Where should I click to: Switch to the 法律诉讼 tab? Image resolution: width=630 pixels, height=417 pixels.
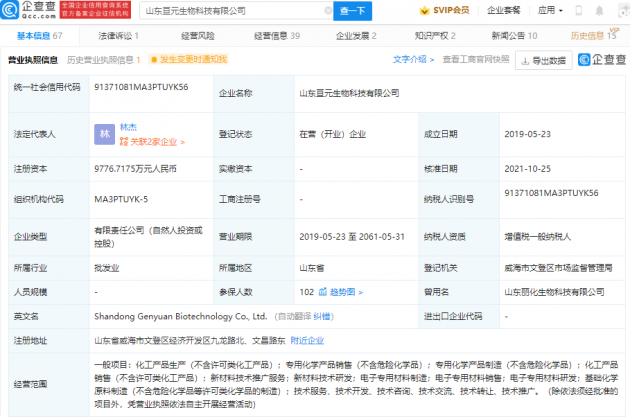pyautogui.click(x=119, y=35)
